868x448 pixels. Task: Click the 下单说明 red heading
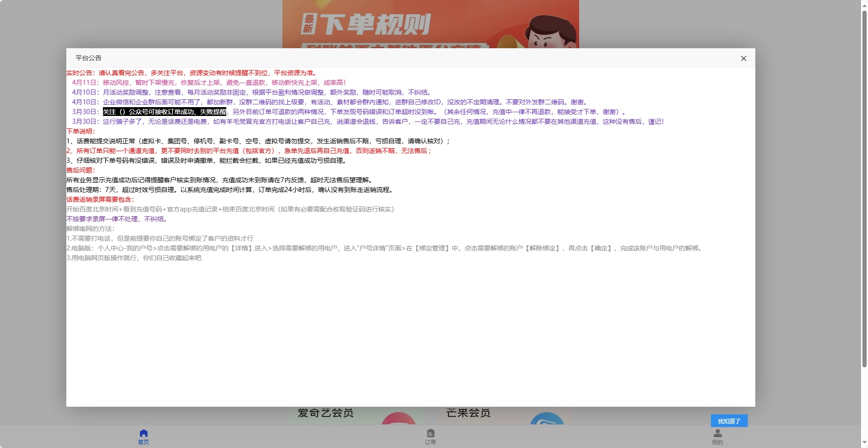pos(81,131)
